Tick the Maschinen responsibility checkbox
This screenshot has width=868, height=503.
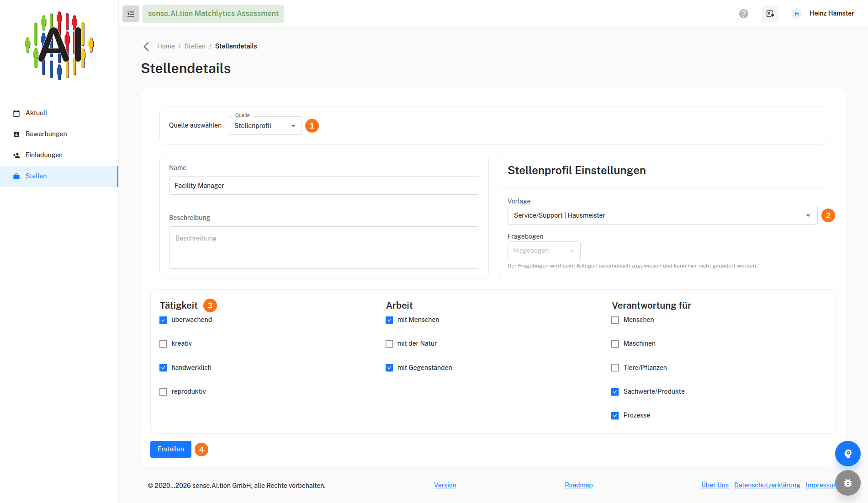pyautogui.click(x=615, y=344)
